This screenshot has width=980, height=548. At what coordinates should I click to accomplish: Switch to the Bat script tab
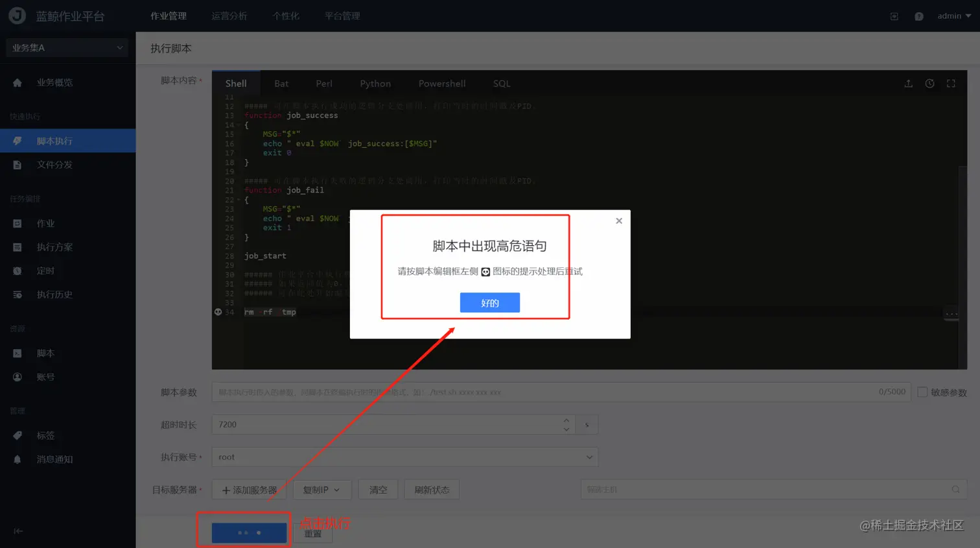(281, 84)
